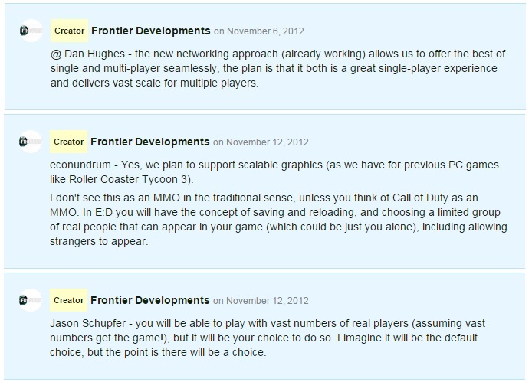532x392 pixels.
Task: Open the 'on November 6, 2012' comment permalink
Action: (x=259, y=31)
